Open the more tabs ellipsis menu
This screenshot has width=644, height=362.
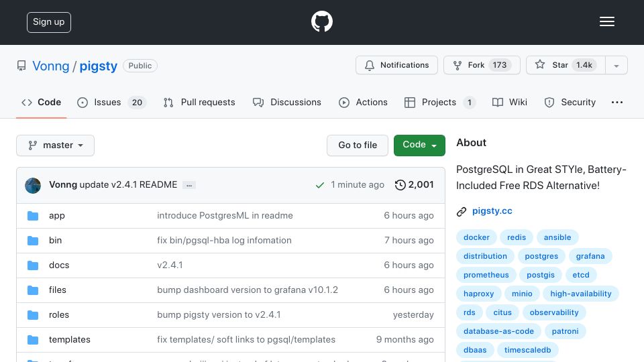pyautogui.click(x=617, y=102)
